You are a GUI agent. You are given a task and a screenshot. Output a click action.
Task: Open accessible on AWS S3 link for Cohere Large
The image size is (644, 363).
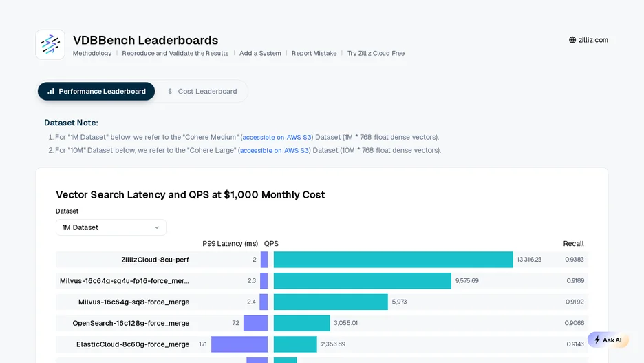pyautogui.click(x=275, y=150)
